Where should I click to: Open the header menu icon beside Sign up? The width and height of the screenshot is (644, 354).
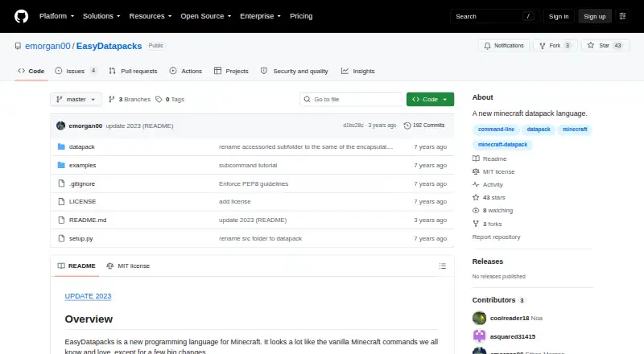(622, 16)
